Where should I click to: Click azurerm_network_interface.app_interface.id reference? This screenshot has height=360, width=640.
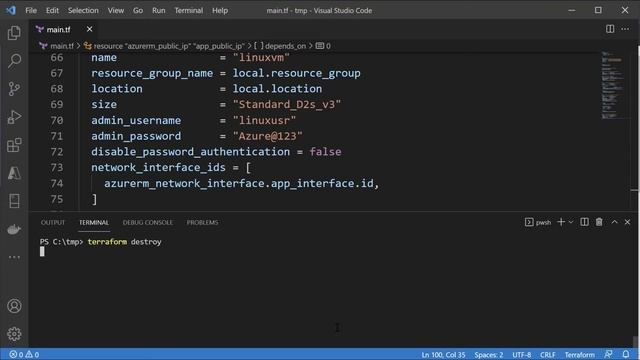[x=238, y=184]
